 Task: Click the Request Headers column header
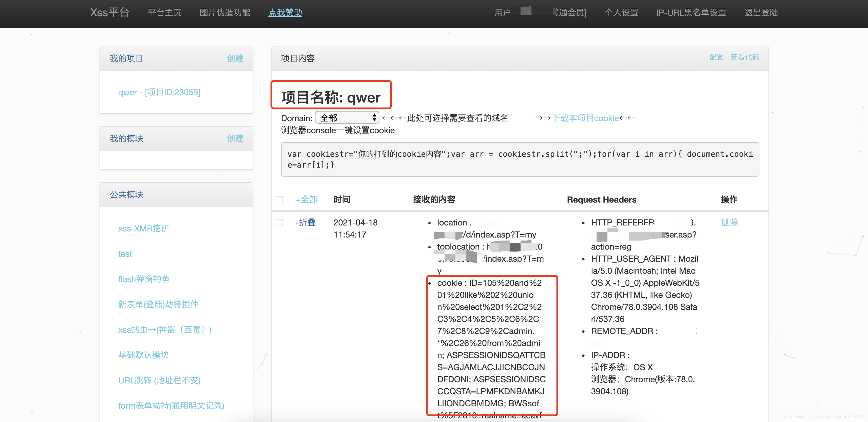point(601,199)
